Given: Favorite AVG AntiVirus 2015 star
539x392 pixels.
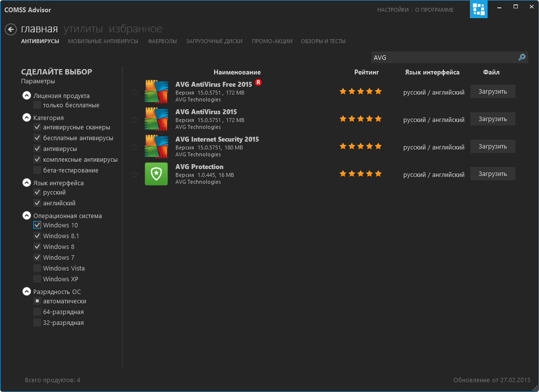Looking at the screenshot, I should click(x=135, y=120).
